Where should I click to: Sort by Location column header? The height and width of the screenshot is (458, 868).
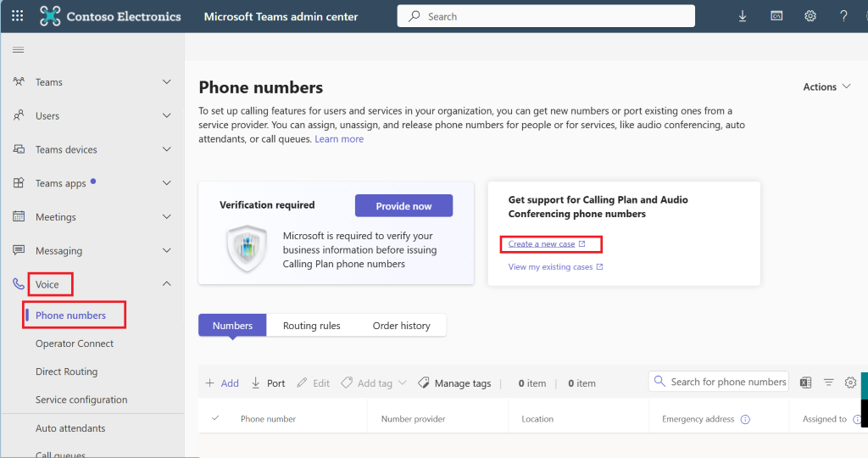point(537,419)
